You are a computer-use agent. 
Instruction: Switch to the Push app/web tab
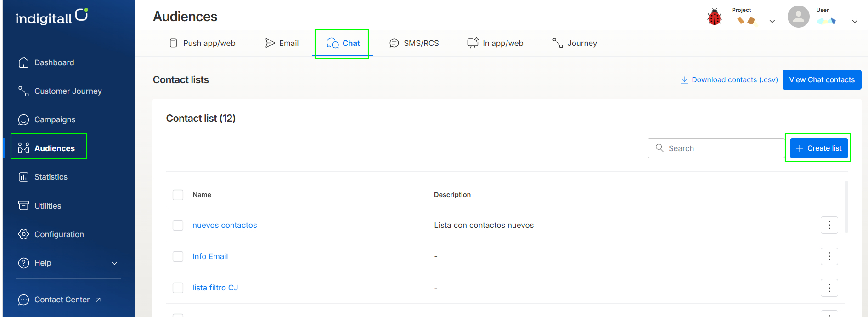click(x=202, y=43)
